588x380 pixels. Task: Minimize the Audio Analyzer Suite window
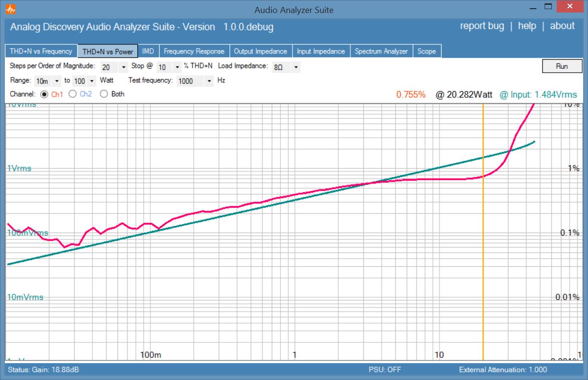click(533, 7)
